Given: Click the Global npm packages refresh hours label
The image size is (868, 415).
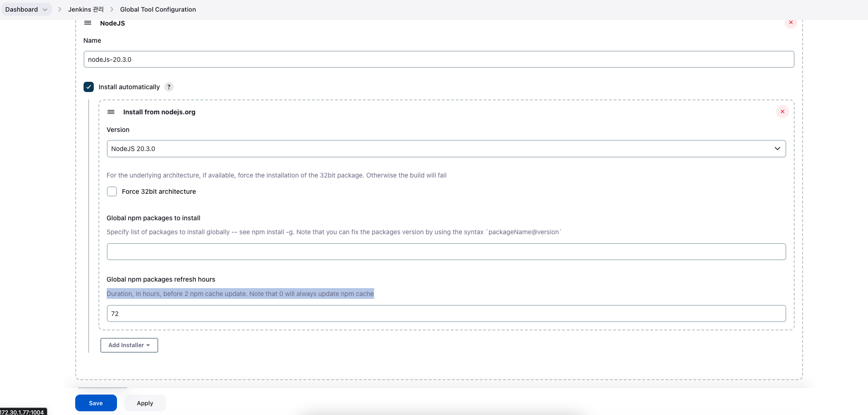Looking at the screenshot, I should 161,279.
